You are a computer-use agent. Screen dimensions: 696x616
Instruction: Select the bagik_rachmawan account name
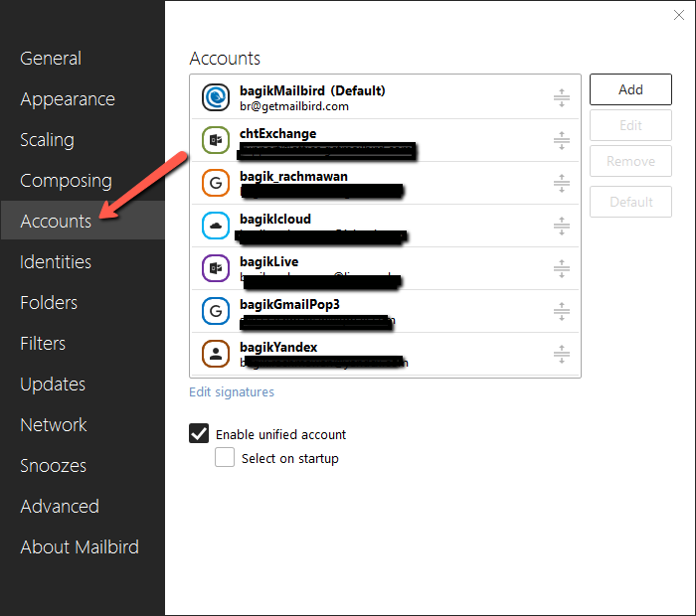[x=293, y=177]
